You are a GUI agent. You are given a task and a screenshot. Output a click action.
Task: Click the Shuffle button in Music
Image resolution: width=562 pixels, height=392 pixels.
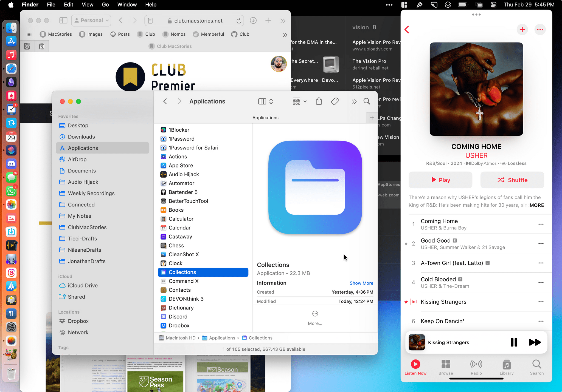click(x=512, y=180)
